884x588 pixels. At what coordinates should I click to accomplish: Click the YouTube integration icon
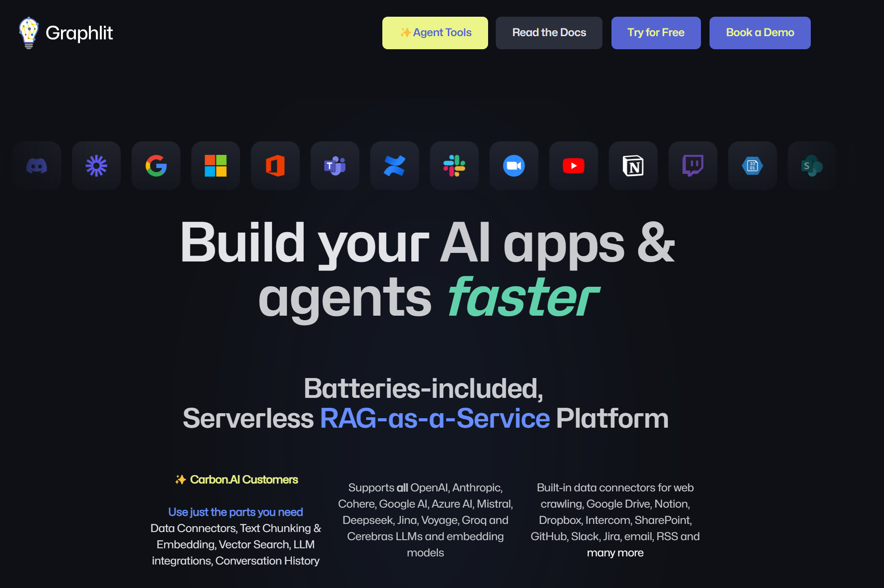pyautogui.click(x=573, y=166)
